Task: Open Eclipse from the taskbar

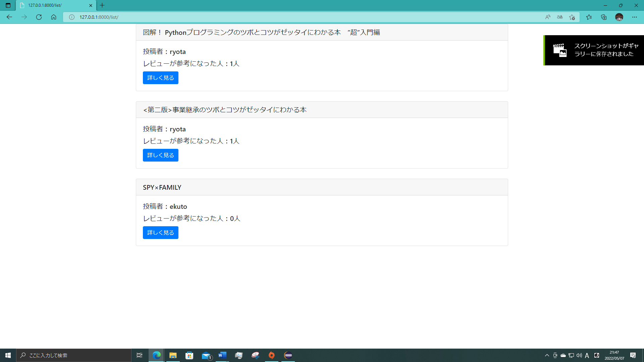Action: (288, 356)
